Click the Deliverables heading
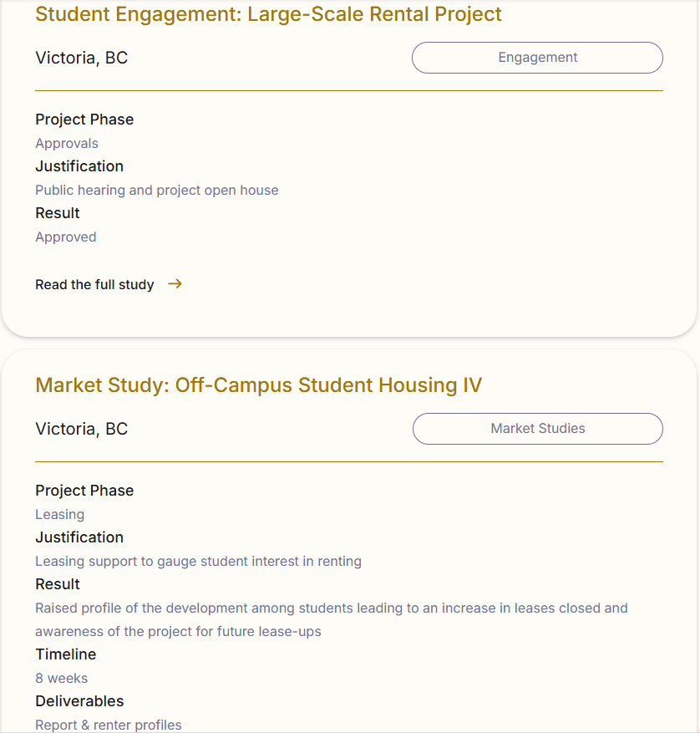The height and width of the screenshot is (733, 700). click(x=79, y=701)
